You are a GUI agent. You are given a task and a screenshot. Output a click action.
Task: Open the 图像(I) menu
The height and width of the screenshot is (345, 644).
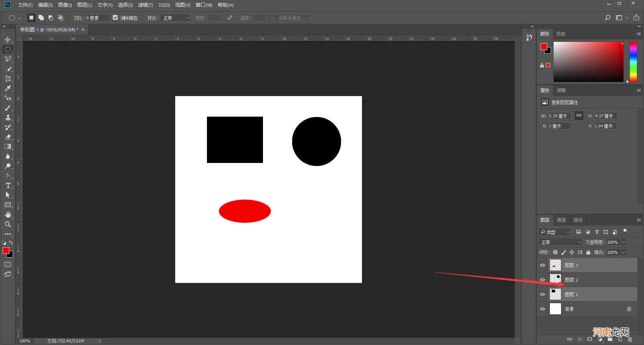pyautogui.click(x=65, y=5)
